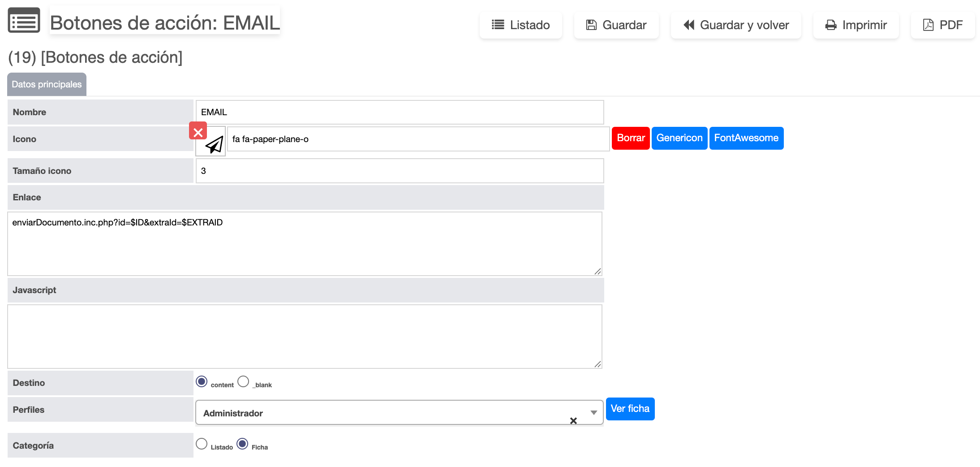Click the PDF document icon
This screenshot has width=980, height=467.
(928, 25)
